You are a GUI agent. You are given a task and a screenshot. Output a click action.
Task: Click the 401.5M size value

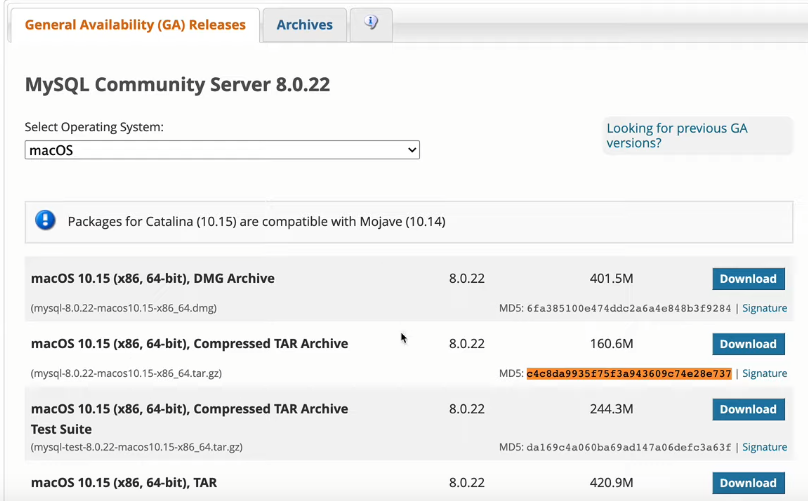click(x=611, y=278)
